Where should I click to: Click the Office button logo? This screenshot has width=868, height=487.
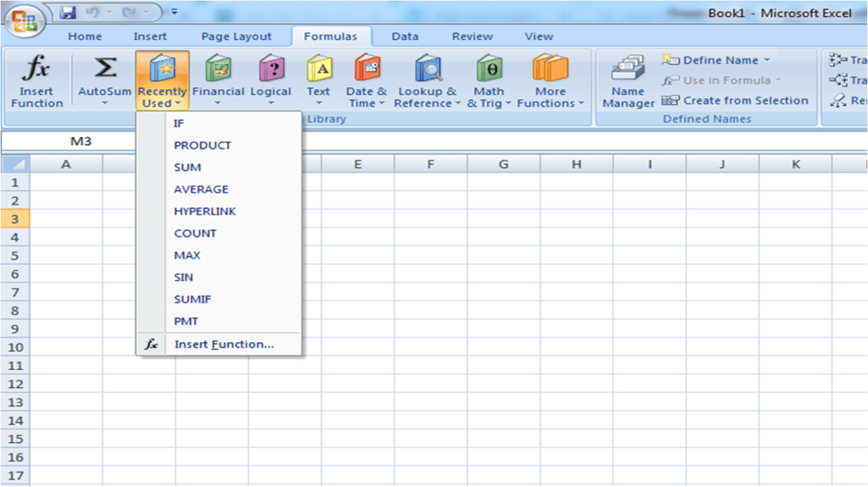[25, 21]
